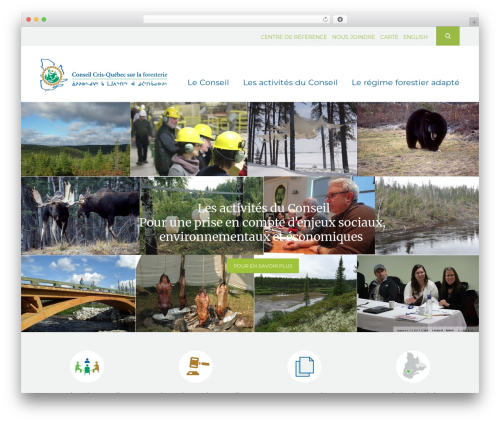Click the browser reader icon beside address bar
500x423 pixels.
point(340,20)
